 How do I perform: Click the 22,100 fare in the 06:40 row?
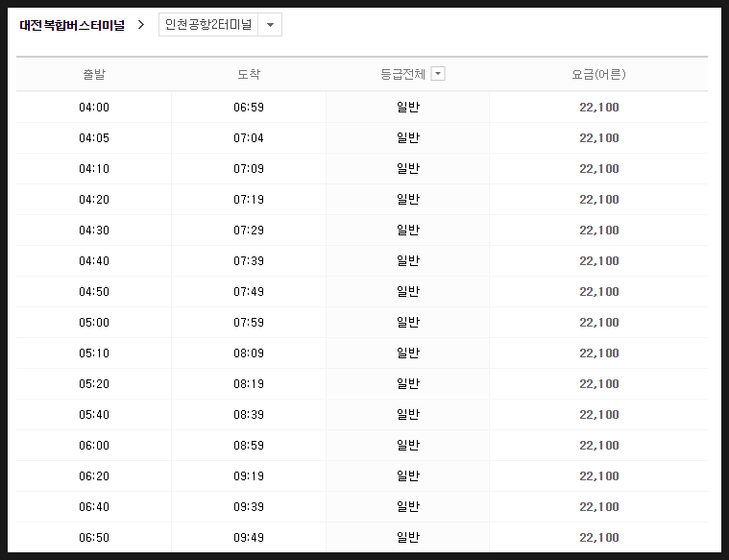point(598,506)
